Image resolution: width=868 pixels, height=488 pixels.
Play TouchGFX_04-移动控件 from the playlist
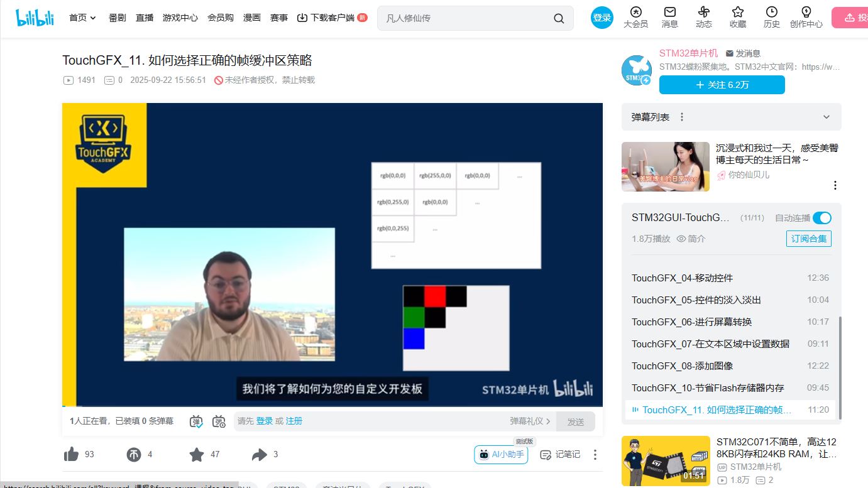coord(730,278)
